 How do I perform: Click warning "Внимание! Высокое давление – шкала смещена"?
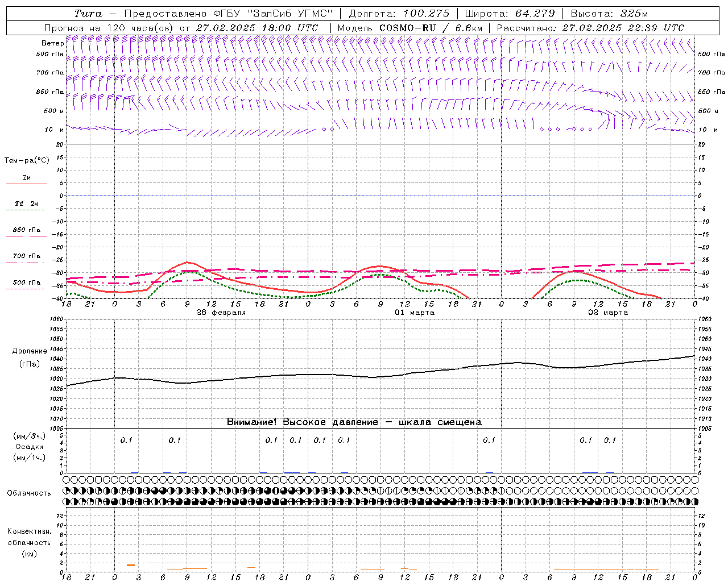[x=354, y=422]
